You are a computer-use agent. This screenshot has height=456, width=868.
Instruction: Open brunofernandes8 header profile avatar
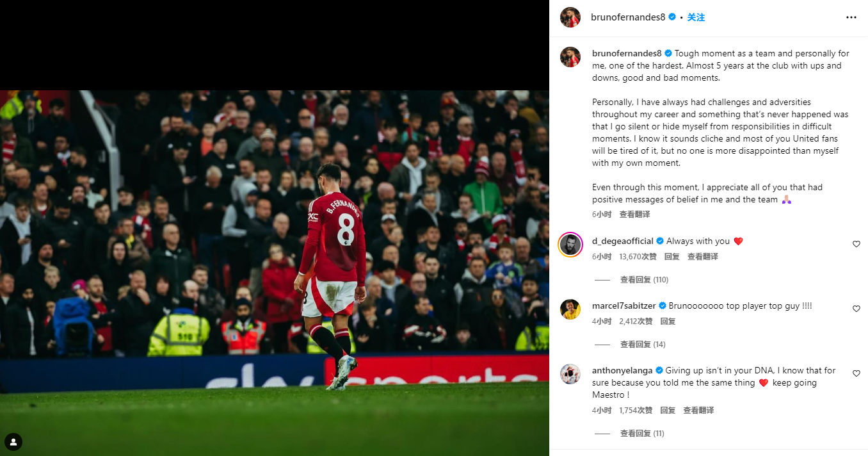570,17
